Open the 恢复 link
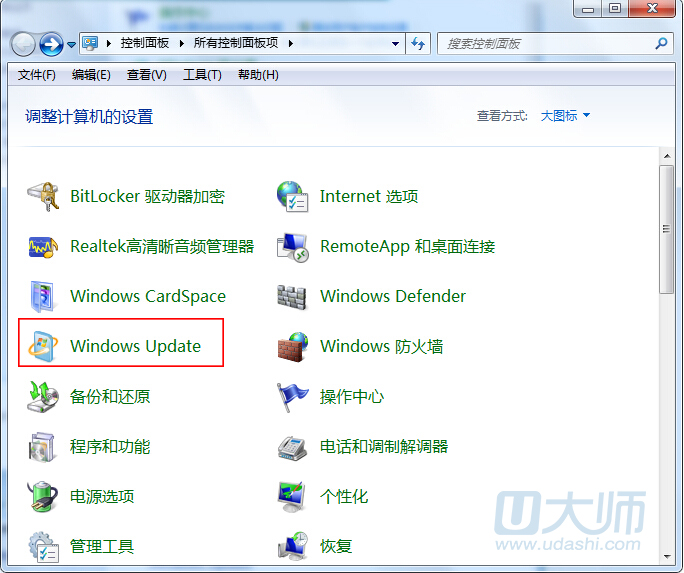This screenshot has height=573, width=684. (336, 546)
